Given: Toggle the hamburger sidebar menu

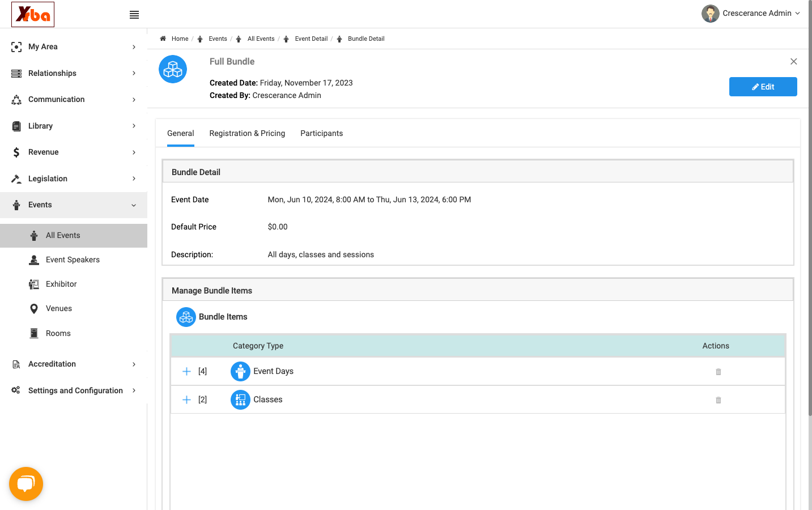Looking at the screenshot, I should tap(134, 15).
